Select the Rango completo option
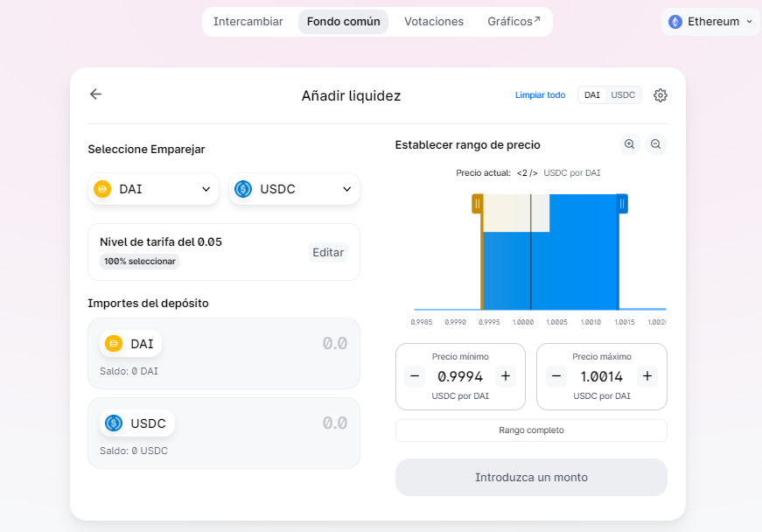The width and height of the screenshot is (762, 532). [531, 430]
